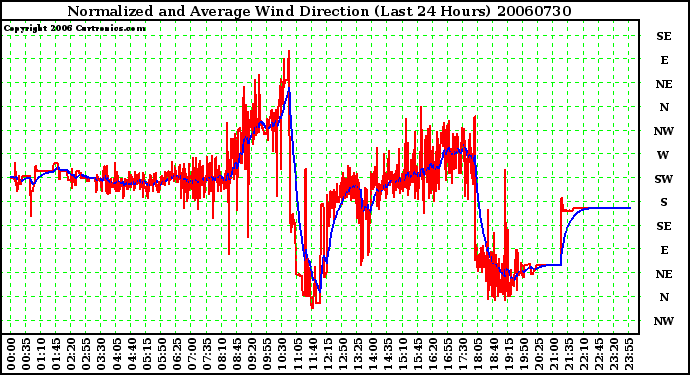Image resolution: width=690 pixels, height=375 pixels.
Task: Click the 01:45 time label
Action: (x=56, y=354)
